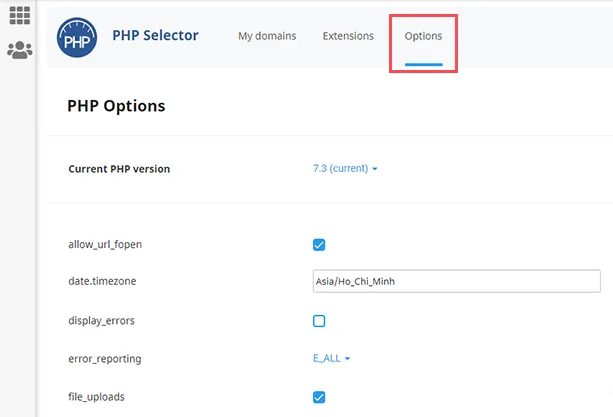Screen dimensions: 613x417
Task: Disable the file_uploads checkbox
Action: click(x=319, y=397)
